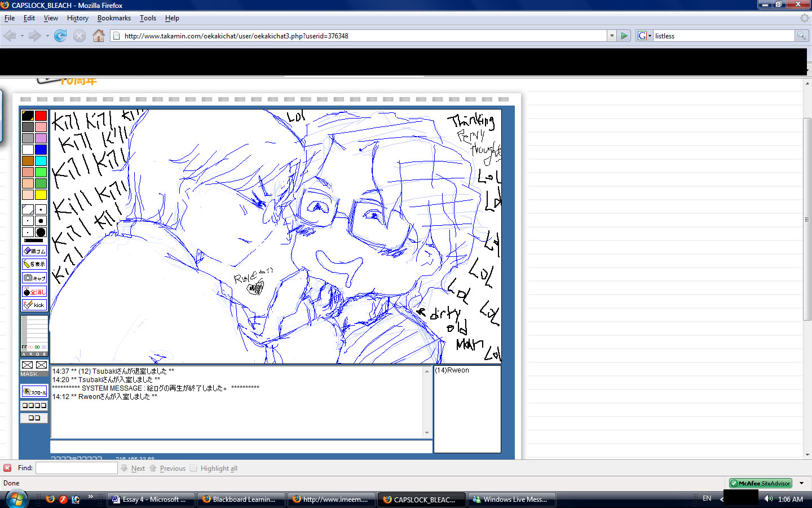
Task: Pick the red color swatch
Action: [41, 116]
